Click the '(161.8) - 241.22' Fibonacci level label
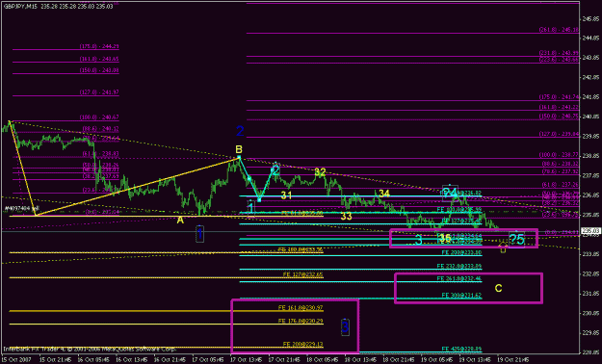Image resolution: width=602 pixels, height=364 pixels. [x=559, y=107]
